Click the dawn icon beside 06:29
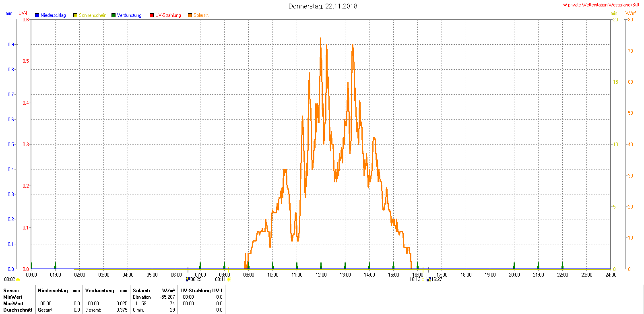 (188, 279)
